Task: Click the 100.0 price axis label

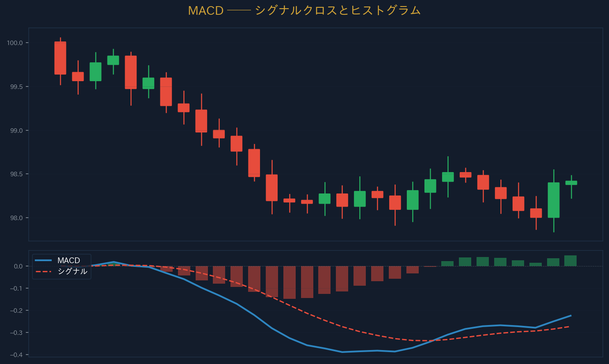Action: [15, 43]
